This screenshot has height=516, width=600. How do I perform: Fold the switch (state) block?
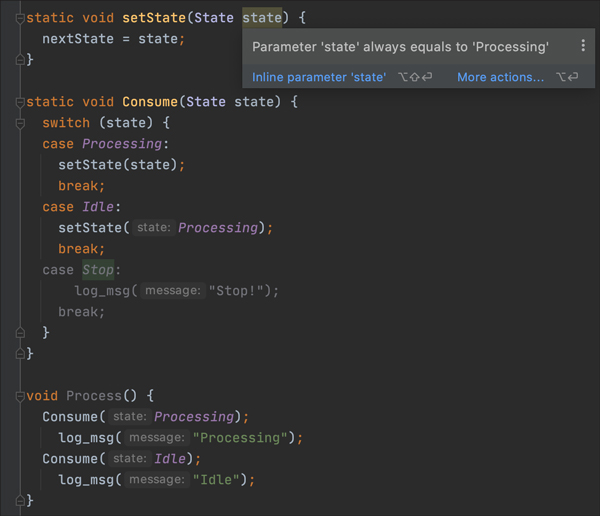tap(20, 123)
